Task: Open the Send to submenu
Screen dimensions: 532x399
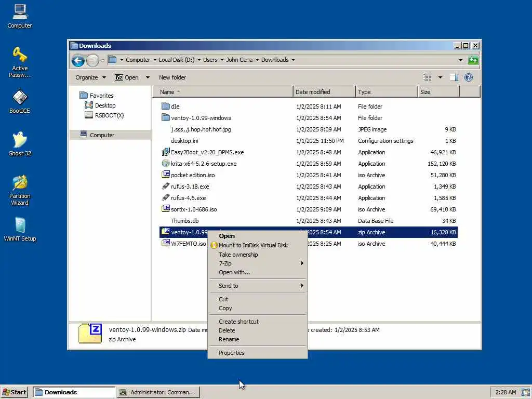Action: point(258,286)
